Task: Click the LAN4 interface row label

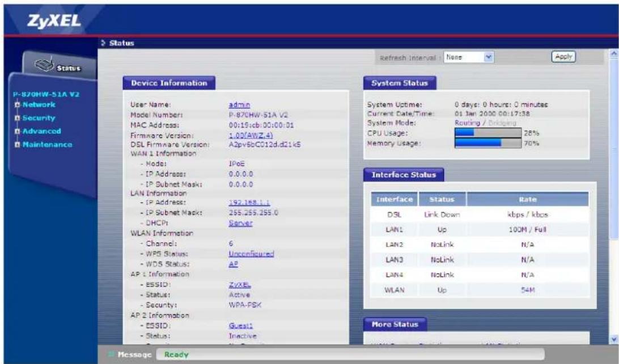Action: 395,275
